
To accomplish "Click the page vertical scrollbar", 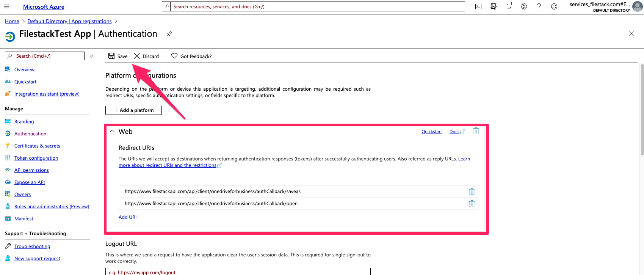I will [x=642, y=110].
